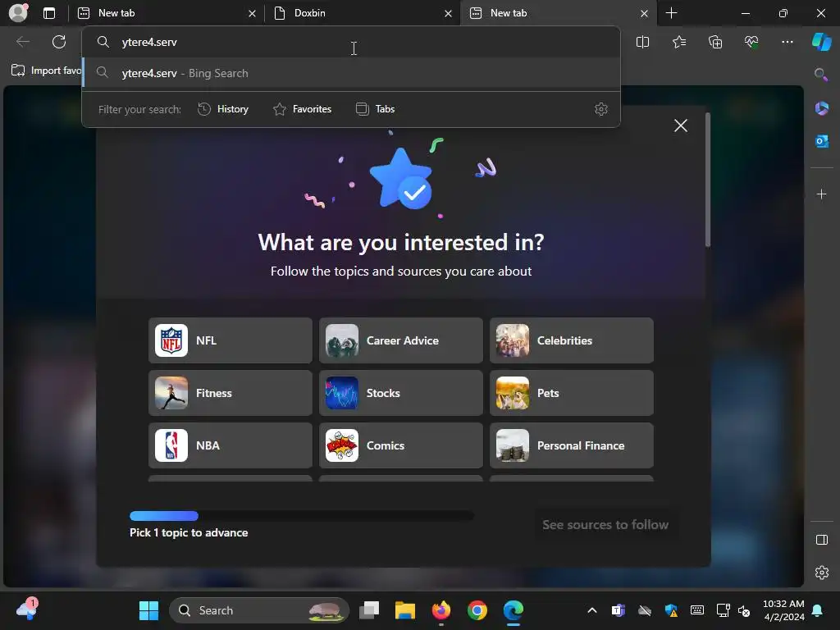The height and width of the screenshot is (630, 840).
Task: Open the tab actions menu icon
Action: point(49,13)
